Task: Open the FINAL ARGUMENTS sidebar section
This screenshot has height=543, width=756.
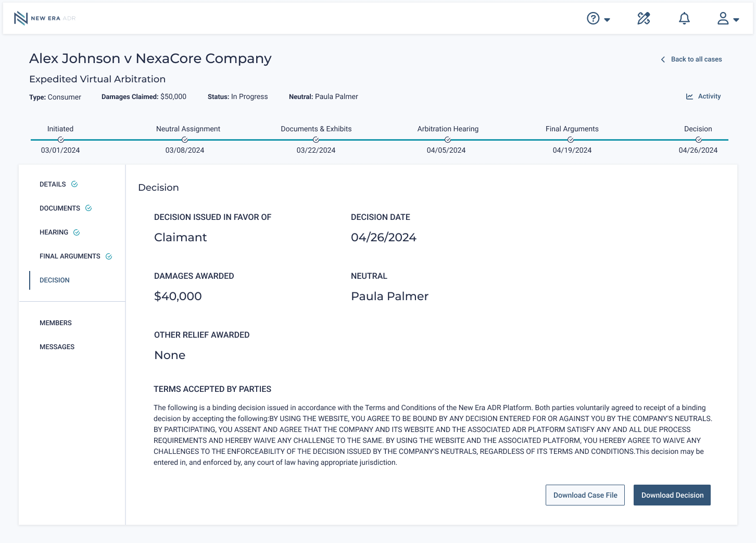Action: [70, 256]
